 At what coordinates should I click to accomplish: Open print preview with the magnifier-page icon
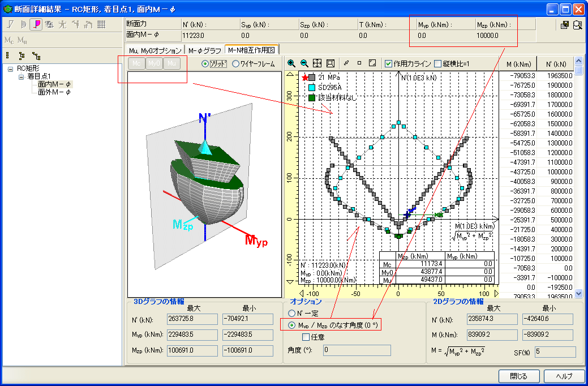(578, 25)
